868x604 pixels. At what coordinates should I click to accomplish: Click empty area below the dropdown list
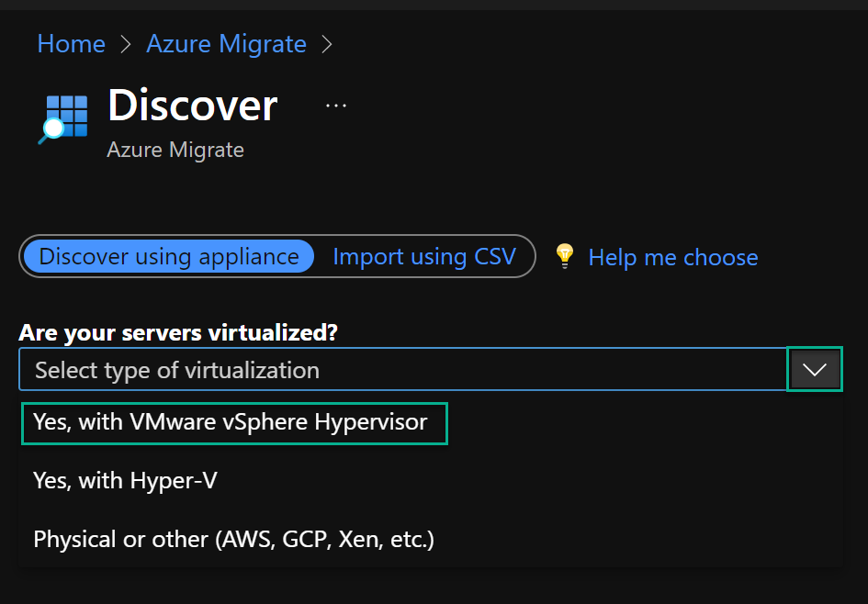click(434, 586)
